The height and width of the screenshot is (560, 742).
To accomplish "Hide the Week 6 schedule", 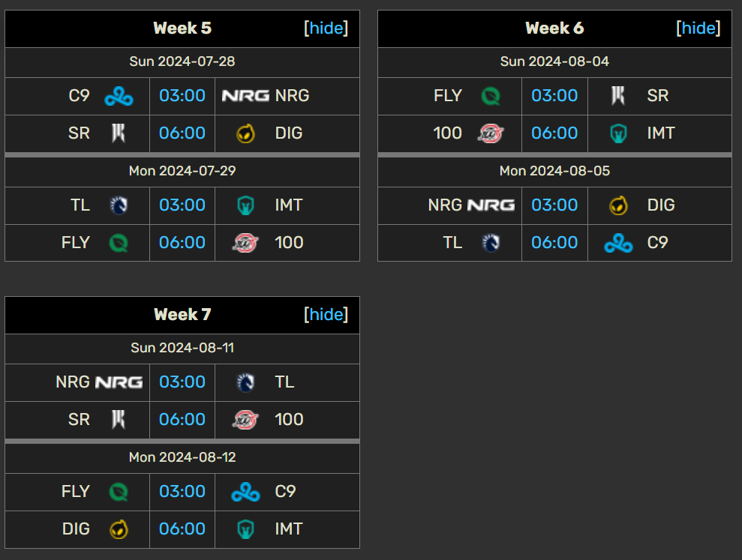I will (x=698, y=28).
